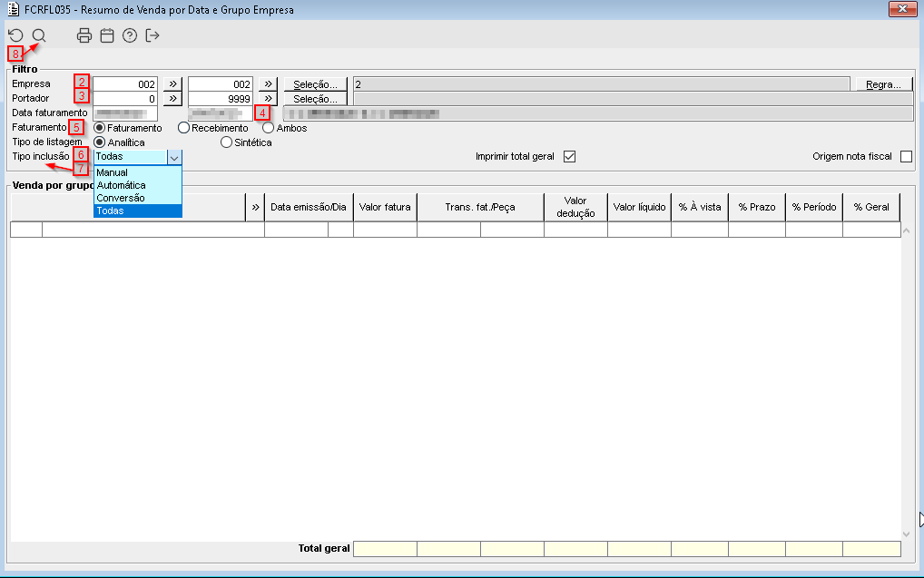The width and height of the screenshot is (924, 578).
Task: Click the Data emissão/Dia column header
Action: point(309,208)
